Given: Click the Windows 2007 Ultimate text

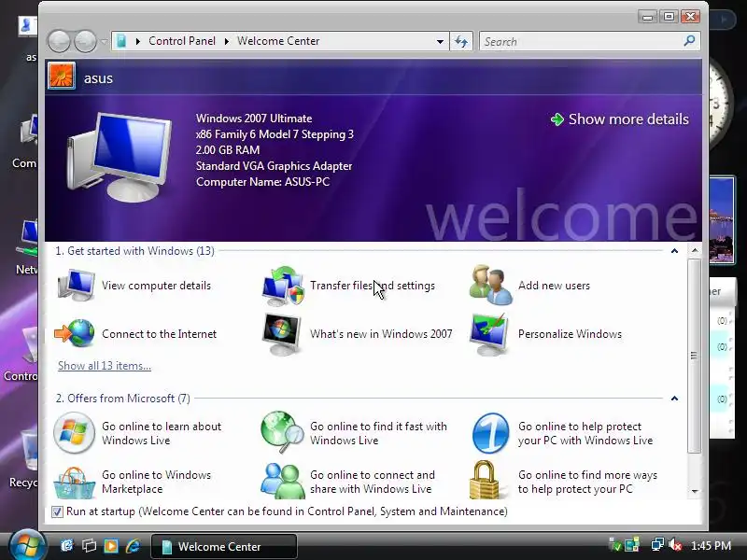Looking at the screenshot, I should (x=254, y=119).
